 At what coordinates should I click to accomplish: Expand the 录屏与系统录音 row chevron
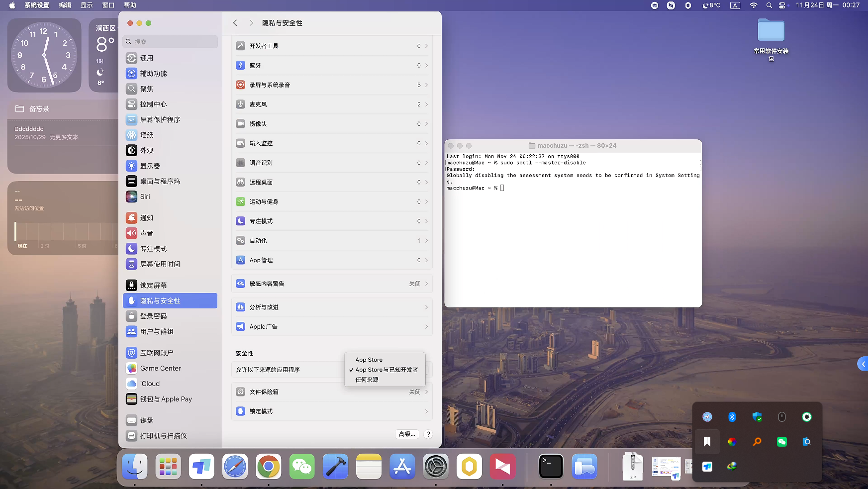pos(426,85)
